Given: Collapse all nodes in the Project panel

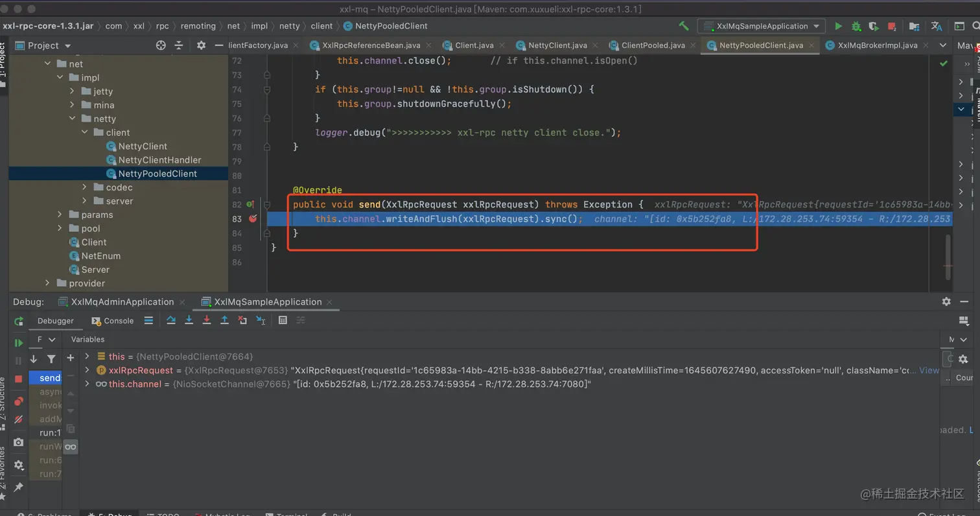Looking at the screenshot, I should pos(179,45).
